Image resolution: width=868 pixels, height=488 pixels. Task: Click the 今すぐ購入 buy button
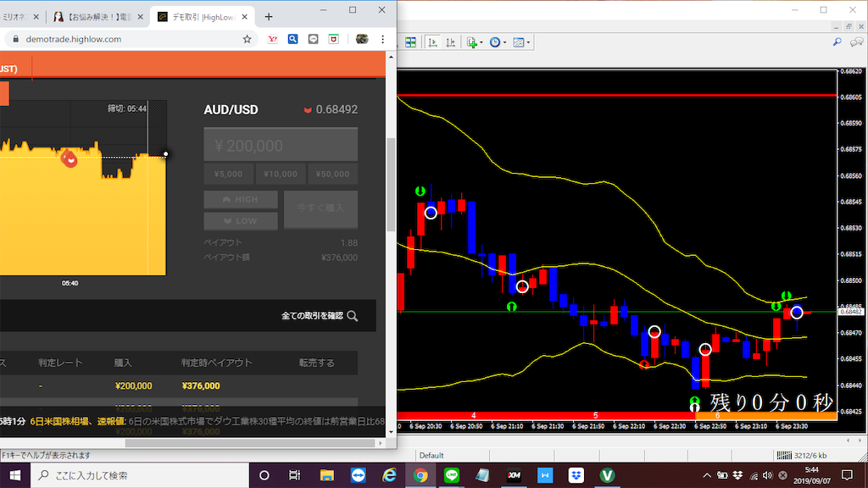click(320, 210)
